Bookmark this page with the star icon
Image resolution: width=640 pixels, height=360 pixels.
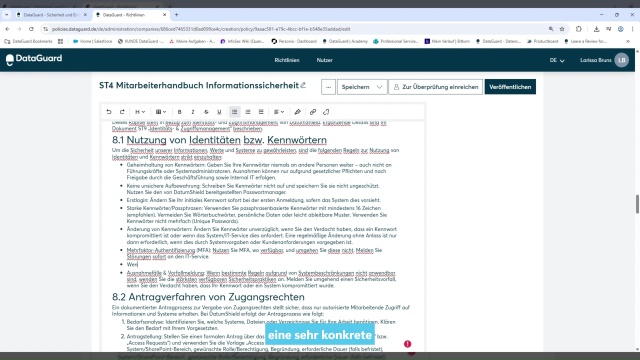pos(562,29)
